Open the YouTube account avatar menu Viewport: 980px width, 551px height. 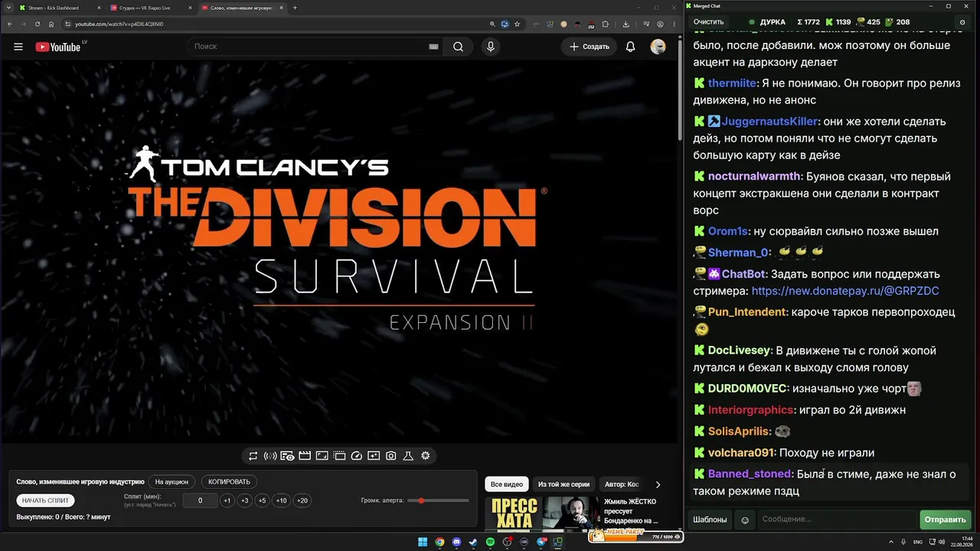click(658, 47)
